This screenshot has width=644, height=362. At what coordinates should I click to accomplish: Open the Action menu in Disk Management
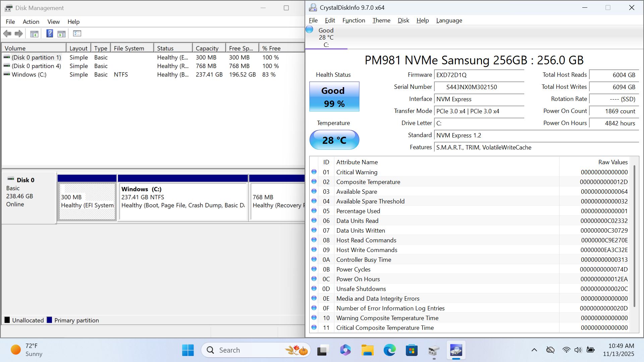click(31, 22)
